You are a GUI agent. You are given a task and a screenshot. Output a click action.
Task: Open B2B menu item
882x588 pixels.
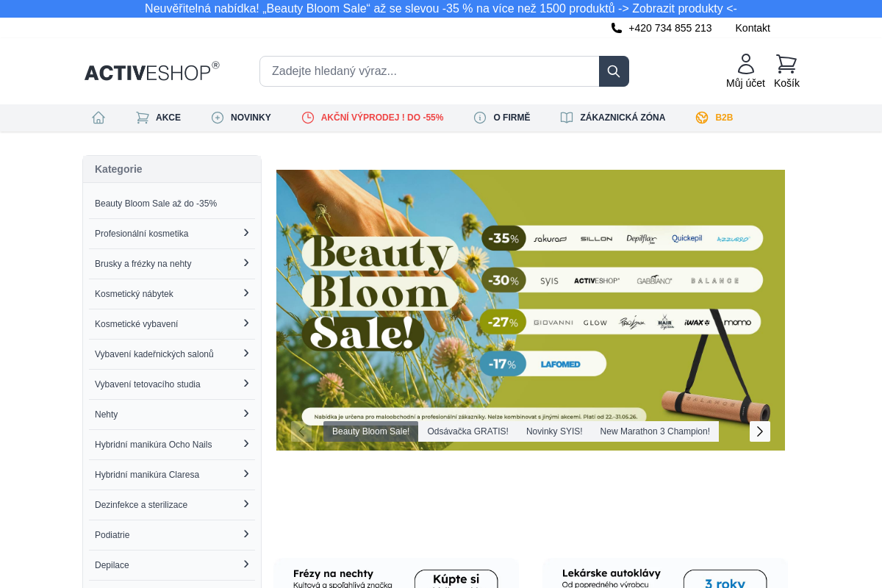pos(724,118)
